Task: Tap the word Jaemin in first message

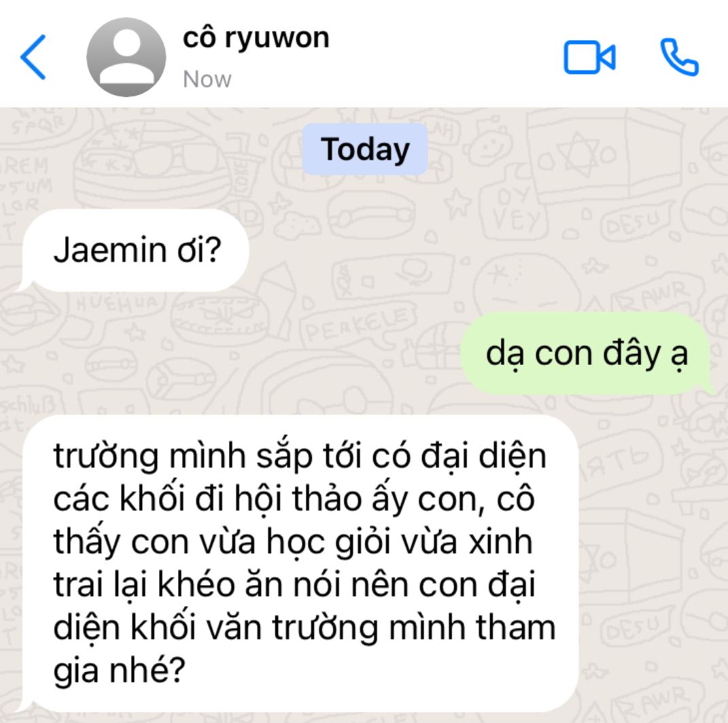Action: click(x=110, y=251)
